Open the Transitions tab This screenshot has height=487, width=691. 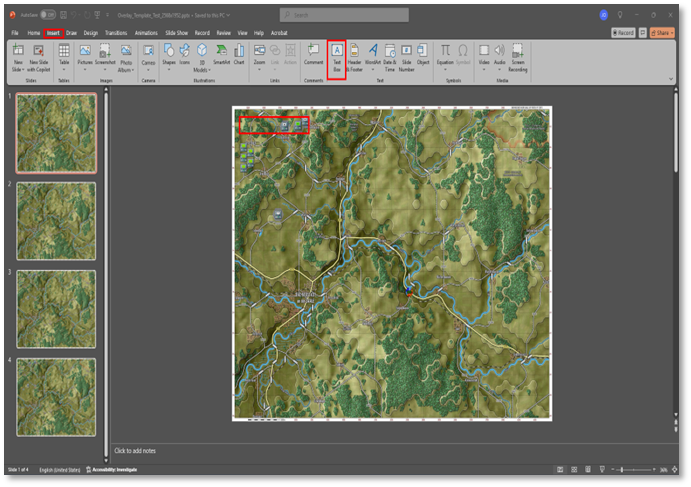pyautogui.click(x=116, y=32)
